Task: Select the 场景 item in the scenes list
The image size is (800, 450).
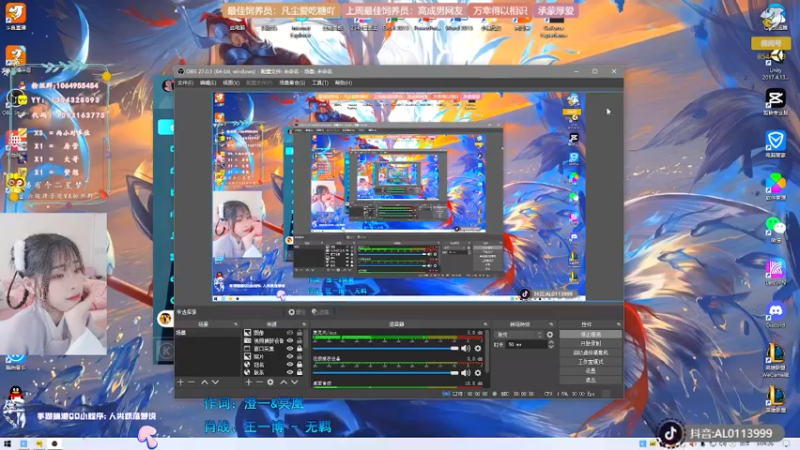Action: click(207, 333)
